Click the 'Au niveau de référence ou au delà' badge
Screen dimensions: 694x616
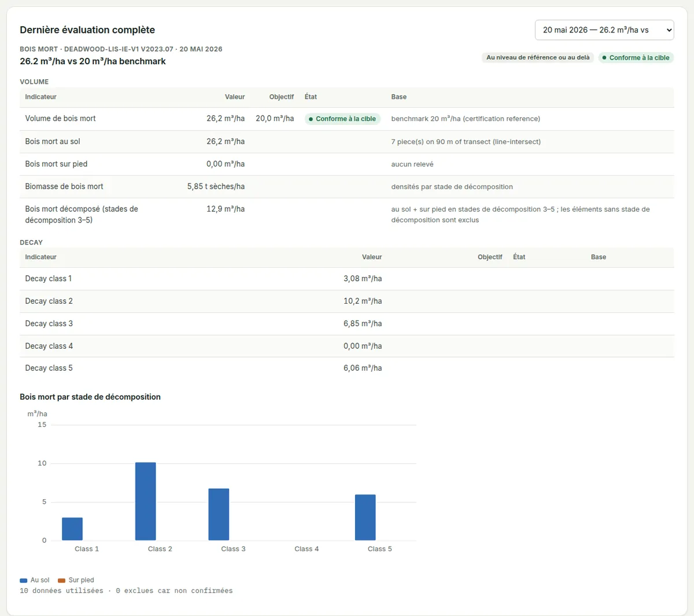pos(538,58)
